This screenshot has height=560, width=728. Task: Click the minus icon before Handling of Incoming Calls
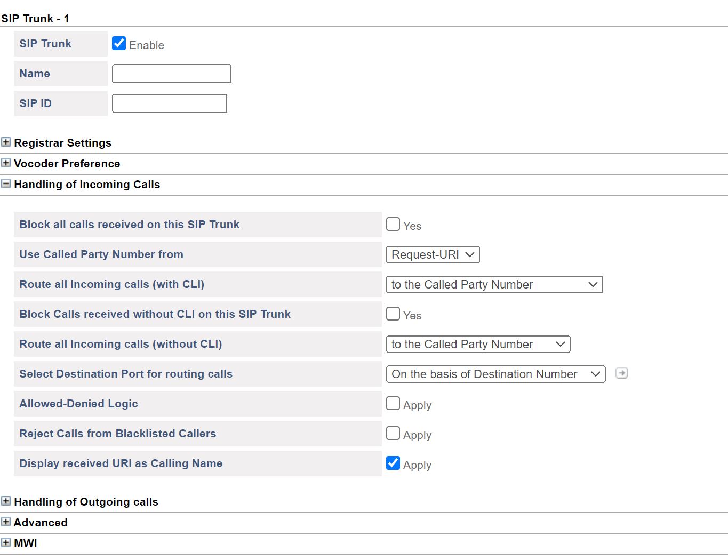(6, 183)
